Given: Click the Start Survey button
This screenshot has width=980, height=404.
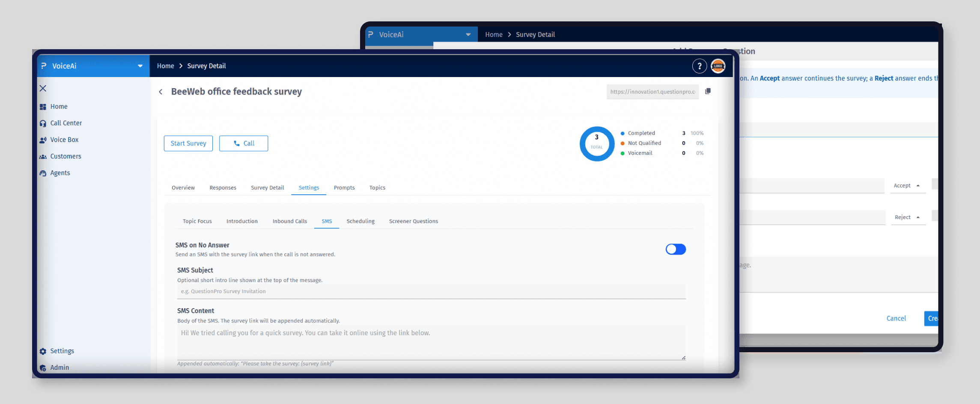Looking at the screenshot, I should point(188,143).
